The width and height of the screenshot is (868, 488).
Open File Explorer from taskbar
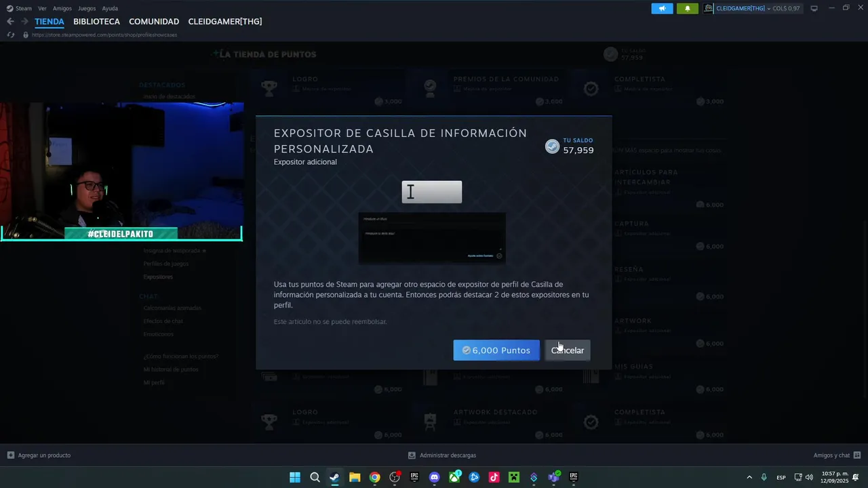click(x=355, y=477)
